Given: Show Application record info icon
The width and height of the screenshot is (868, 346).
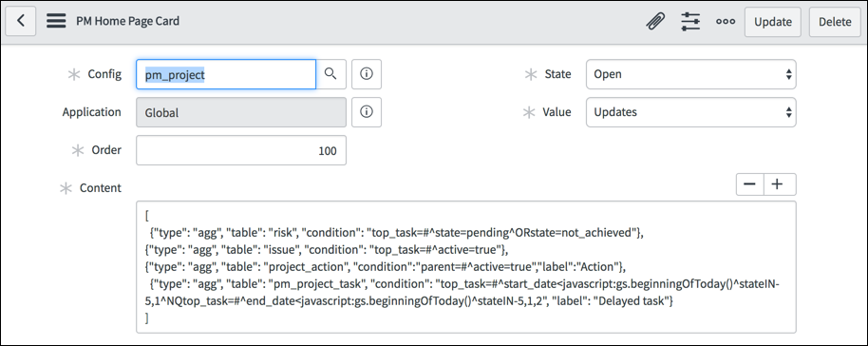Looking at the screenshot, I should (367, 112).
